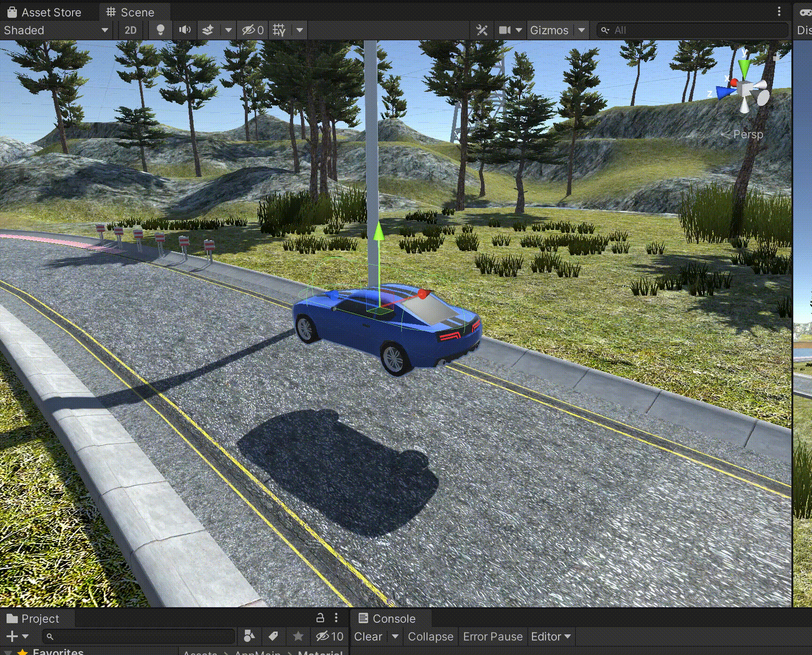Clear the Console log
Image resolution: width=812 pixels, height=655 pixels.
(x=368, y=637)
